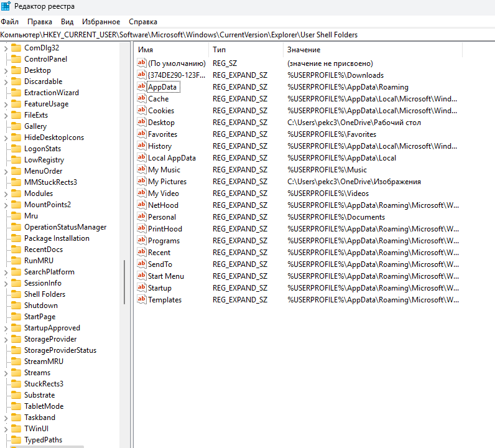The width and height of the screenshot is (495, 448).
Task: Sort by the Имя column header
Action: [x=172, y=50]
